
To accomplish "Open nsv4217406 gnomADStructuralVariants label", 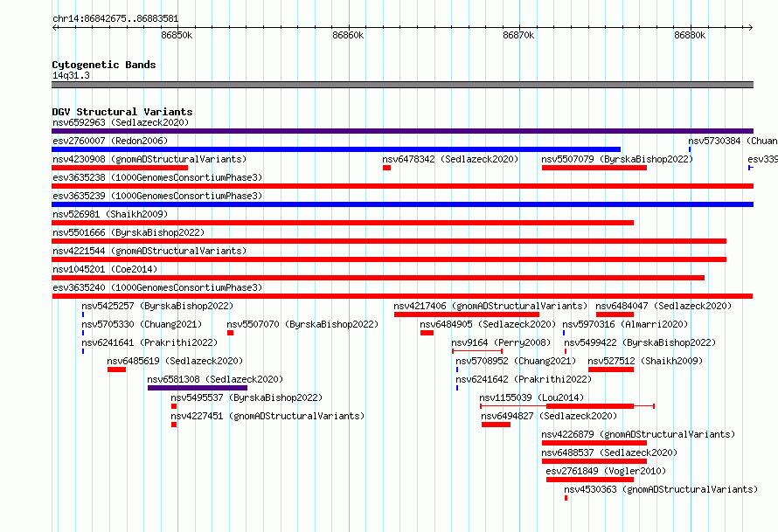I will click(x=490, y=306).
